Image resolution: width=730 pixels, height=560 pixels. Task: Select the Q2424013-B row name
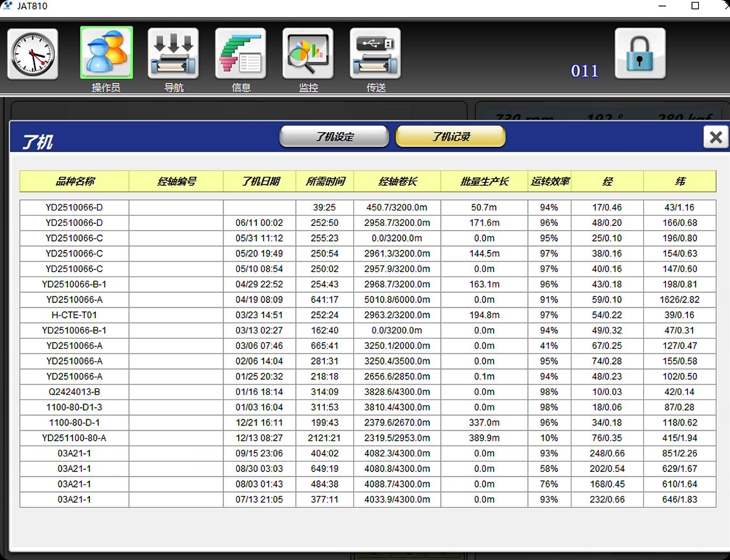74,392
